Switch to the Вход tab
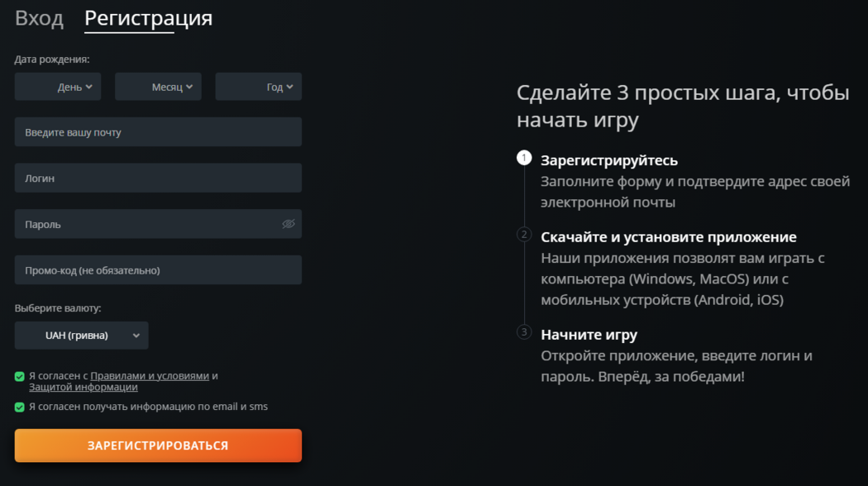The width and height of the screenshot is (868, 486). (38, 17)
